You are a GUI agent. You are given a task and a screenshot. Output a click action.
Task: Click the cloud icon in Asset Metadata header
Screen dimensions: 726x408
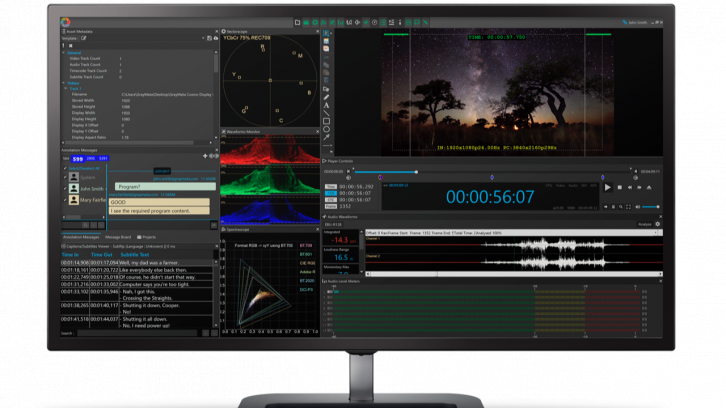click(216, 38)
